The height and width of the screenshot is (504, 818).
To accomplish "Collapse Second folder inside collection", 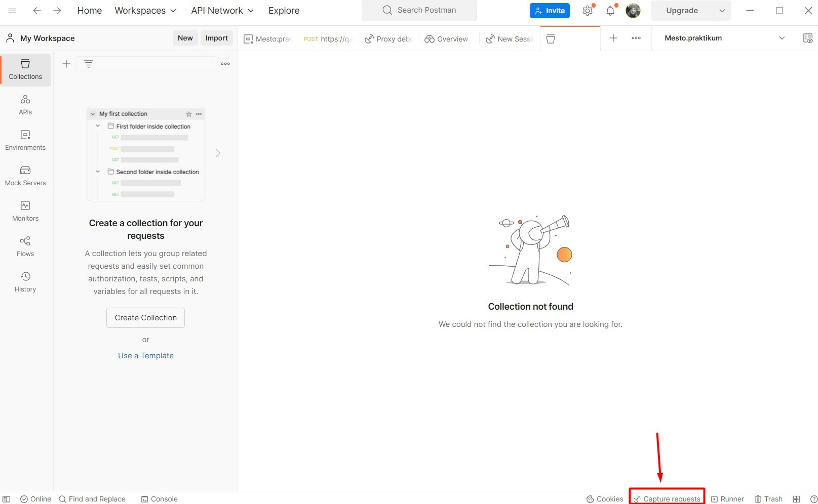I will coord(98,172).
